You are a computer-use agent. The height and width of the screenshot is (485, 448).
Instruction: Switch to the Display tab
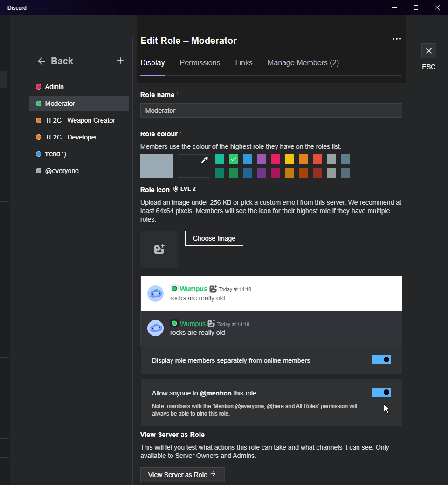[152, 63]
